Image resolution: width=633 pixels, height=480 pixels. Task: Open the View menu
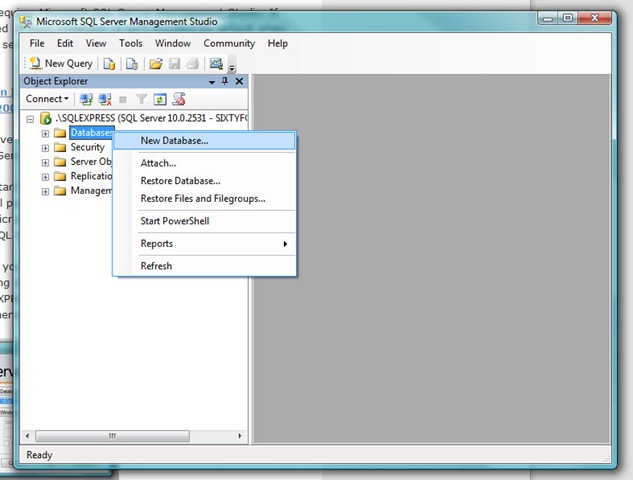[x=96, y=44]
